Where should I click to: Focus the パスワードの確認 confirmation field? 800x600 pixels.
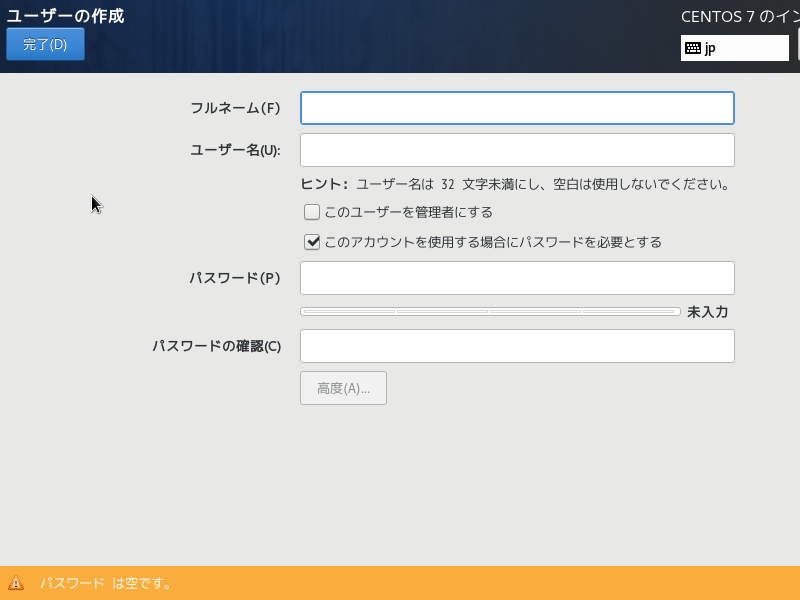pos(517,346)
